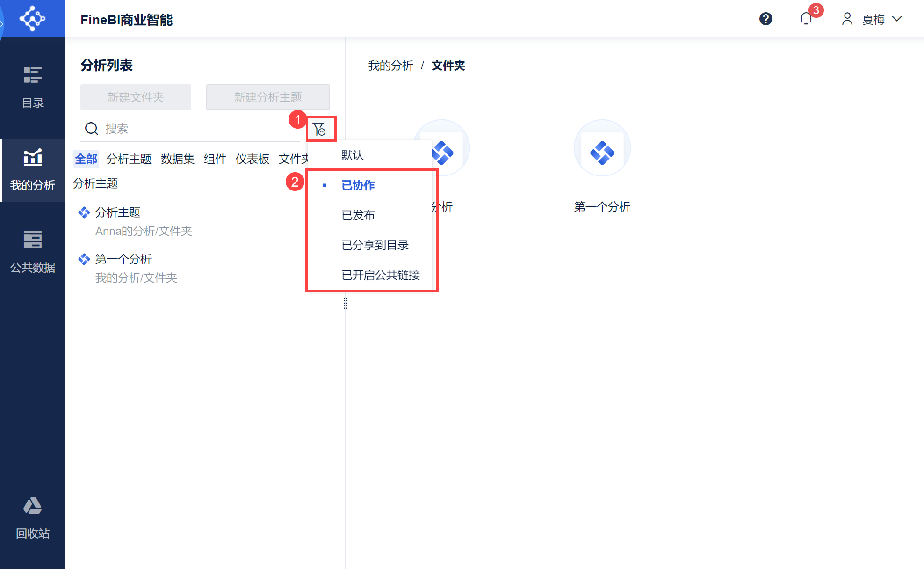
Task: Open the notifications bell
Action: click(x=806, y=19)
